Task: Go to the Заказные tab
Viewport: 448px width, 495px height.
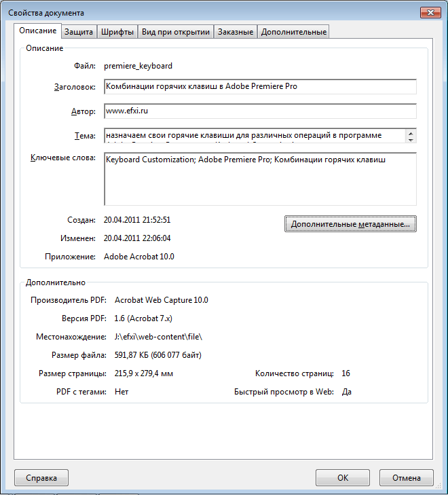Action: pyautogui.click(x=236, y=32)
